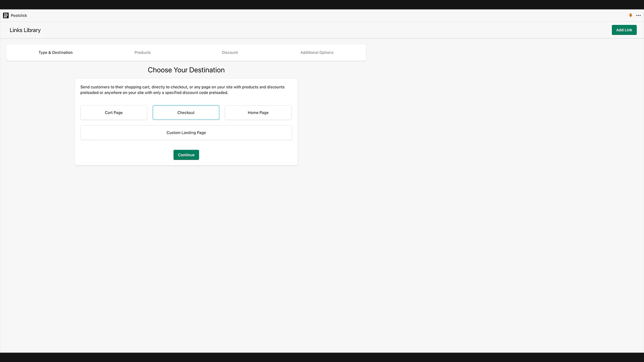Screen dimensions: 644x362
Task: Click the green Continue button
Action: tap(186, 155)
